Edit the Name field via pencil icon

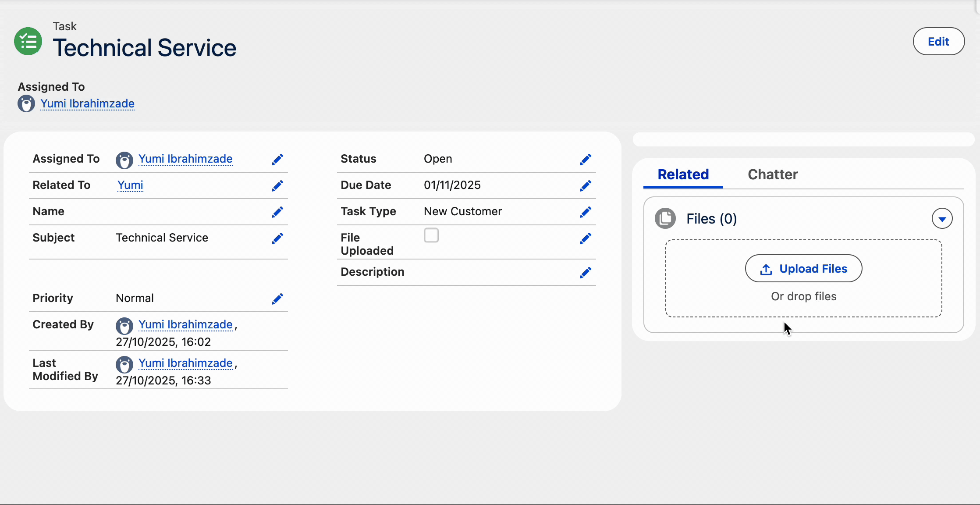tap(277, 212)
